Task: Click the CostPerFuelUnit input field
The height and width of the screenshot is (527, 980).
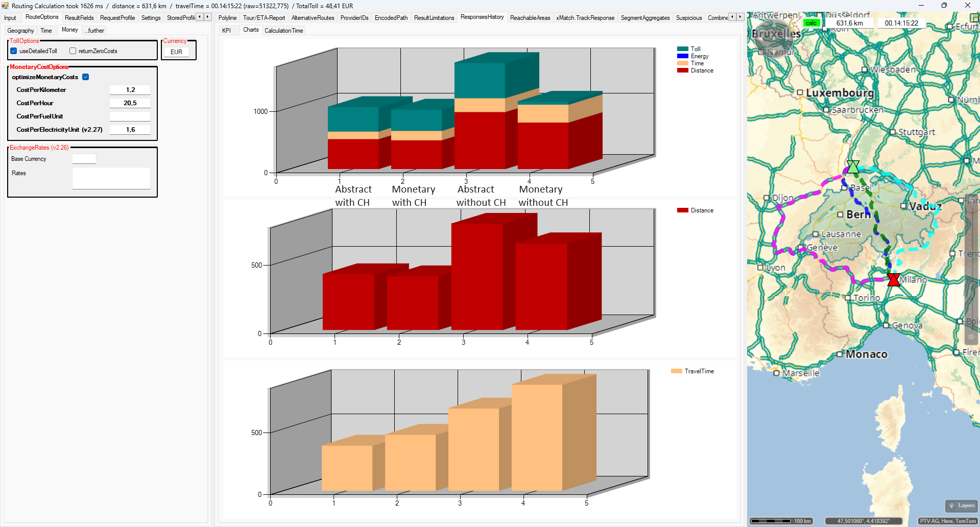Action: [130, 116]
